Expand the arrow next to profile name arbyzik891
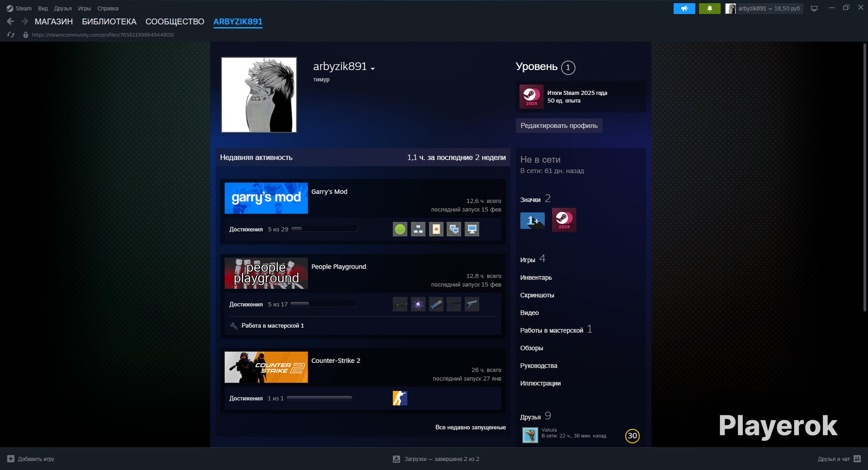Image resolution: width=868 pixels, height=470 pixels. coord(372,69)
